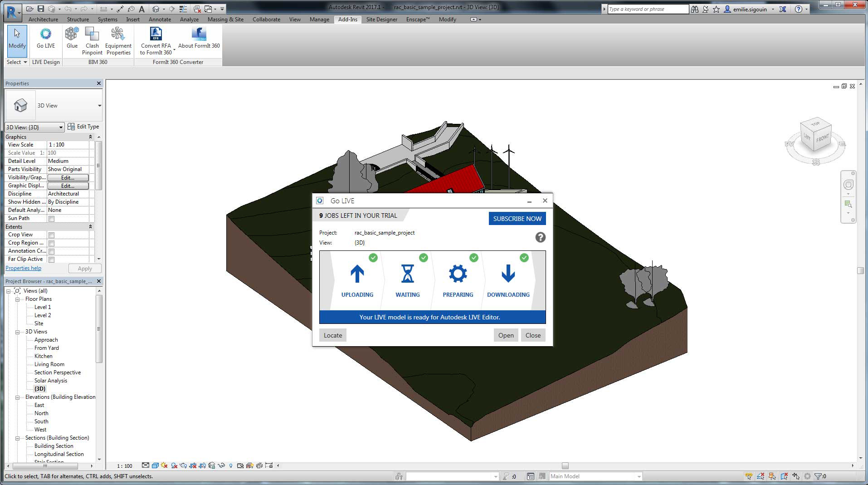Open the Collaborate ribbon tab
The image size is (868, 485).
(266, 19)
